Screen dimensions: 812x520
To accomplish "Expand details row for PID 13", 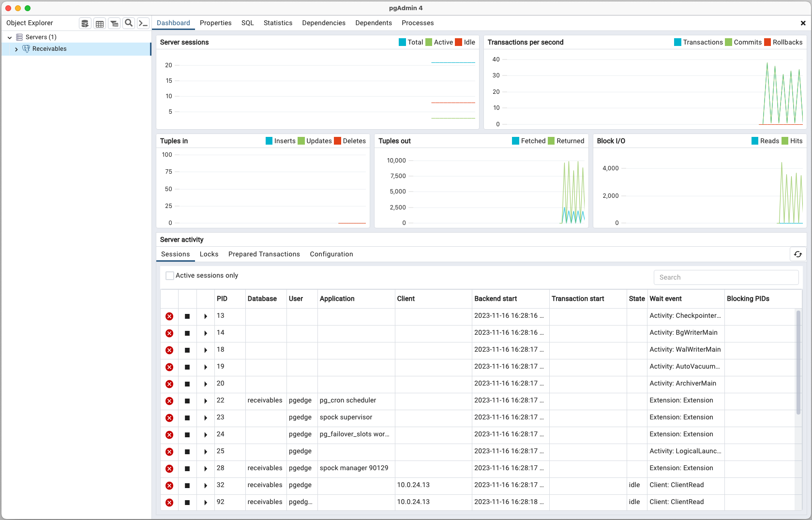I will (206, 316).
